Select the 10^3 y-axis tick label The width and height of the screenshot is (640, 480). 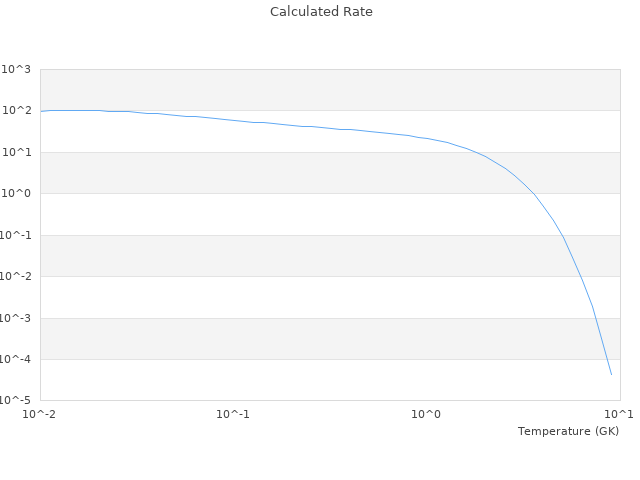16,69
